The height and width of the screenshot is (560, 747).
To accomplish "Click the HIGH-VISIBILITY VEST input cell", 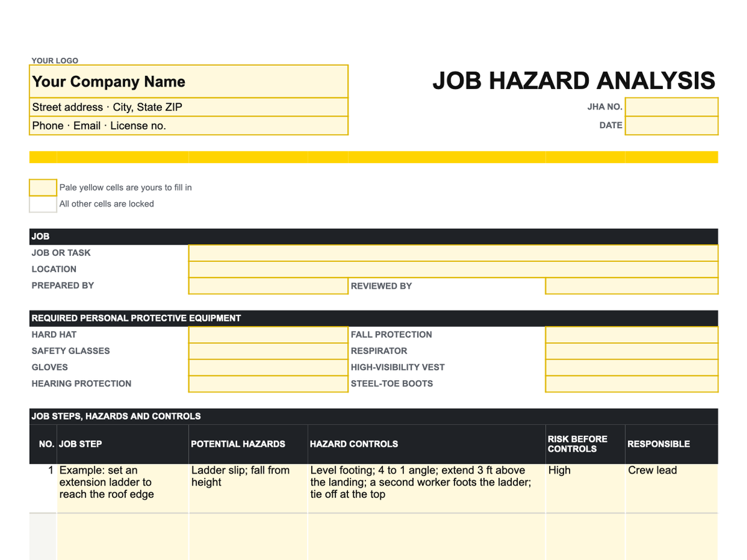I will [632, 367].
